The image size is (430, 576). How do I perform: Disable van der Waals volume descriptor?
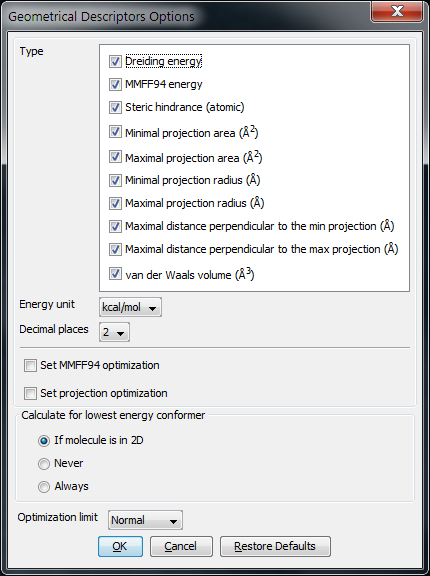click(115, 274)
